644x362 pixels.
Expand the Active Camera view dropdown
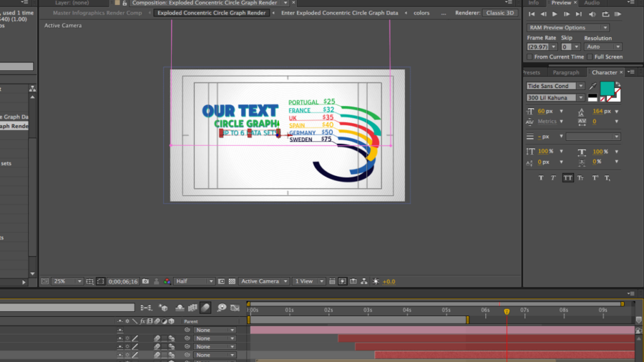click(x=264, y=282)
